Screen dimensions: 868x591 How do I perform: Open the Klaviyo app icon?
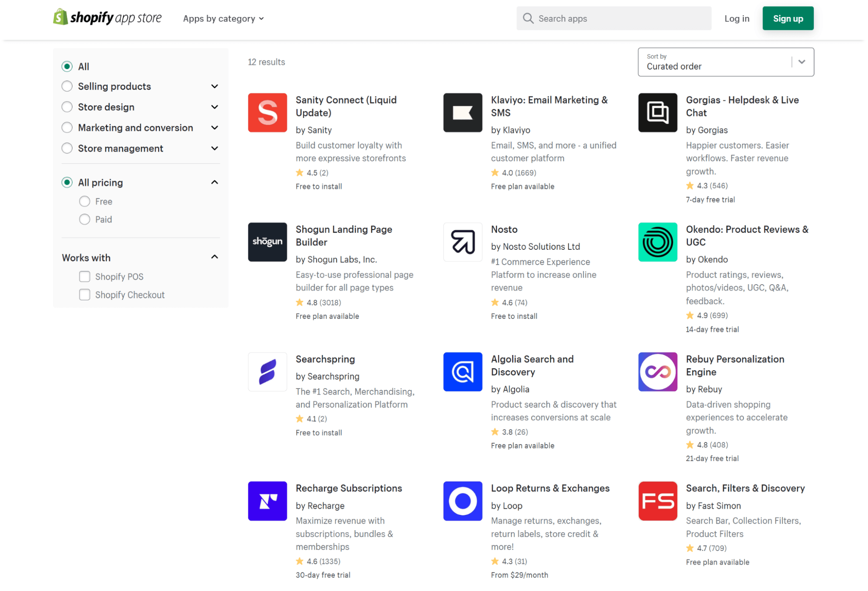(x=462, y=113)
